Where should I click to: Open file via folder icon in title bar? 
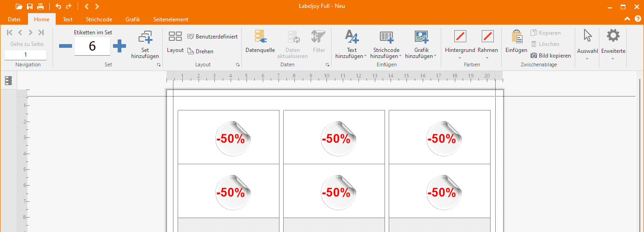[19, 6]
